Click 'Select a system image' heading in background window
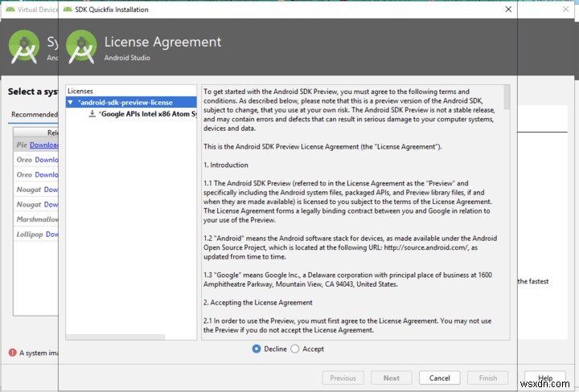Viewport: 579px width, 392px height. coord(33,92)
